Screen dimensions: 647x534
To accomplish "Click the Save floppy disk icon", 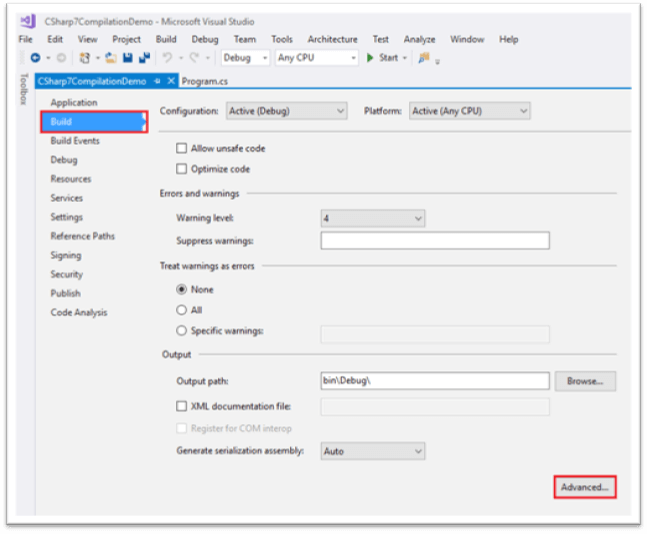I will pos(128,58).
